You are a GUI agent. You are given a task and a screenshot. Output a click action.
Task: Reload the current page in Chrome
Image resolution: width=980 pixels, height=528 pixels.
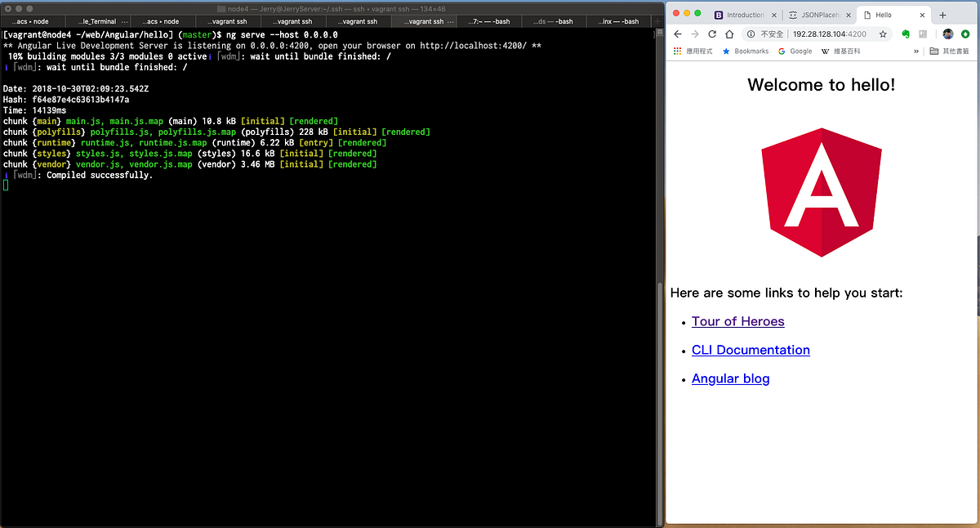coord(710,34)
